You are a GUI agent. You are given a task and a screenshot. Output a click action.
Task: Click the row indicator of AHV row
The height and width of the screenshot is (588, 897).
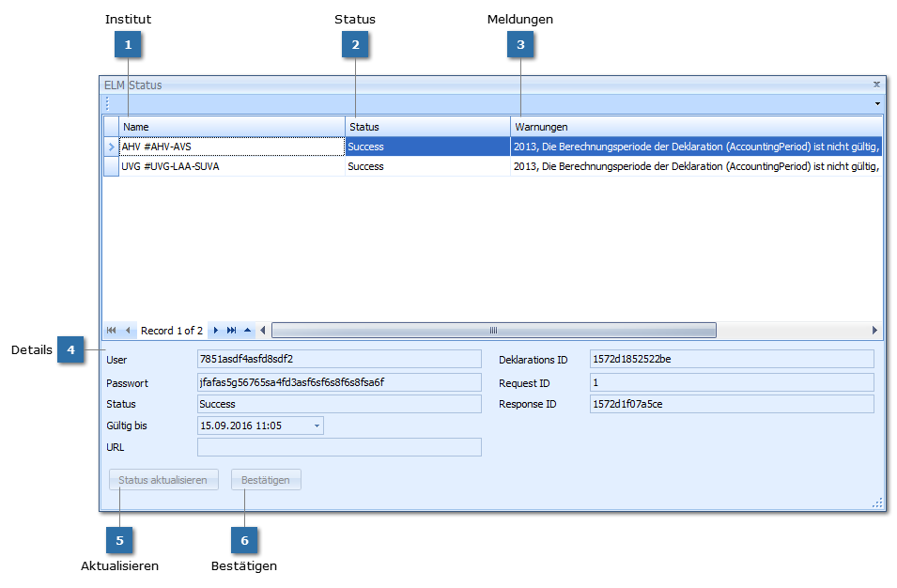point(111,147)
